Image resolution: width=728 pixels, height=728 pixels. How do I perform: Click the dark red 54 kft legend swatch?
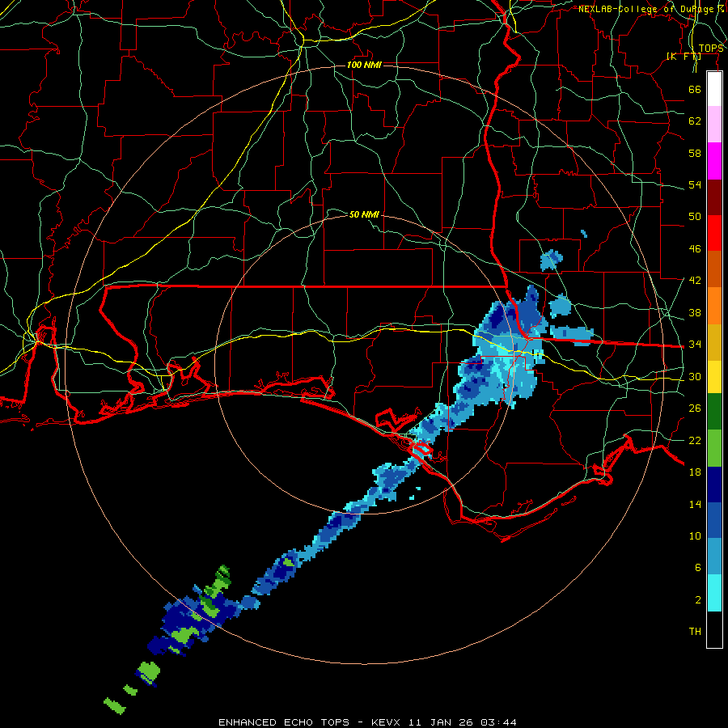pyautogui.click(x=714, y=197)
